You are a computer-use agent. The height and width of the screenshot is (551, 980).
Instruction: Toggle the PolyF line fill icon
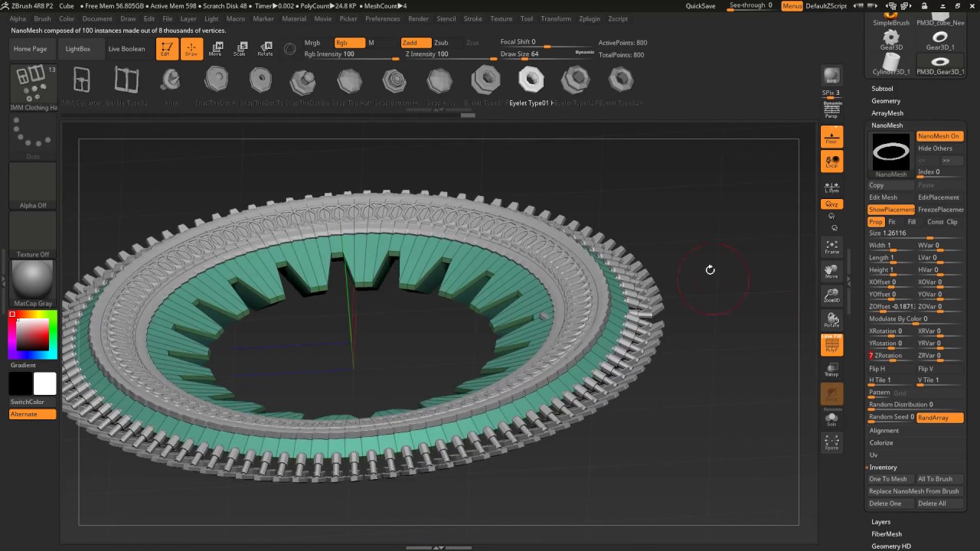pos(831,345)
